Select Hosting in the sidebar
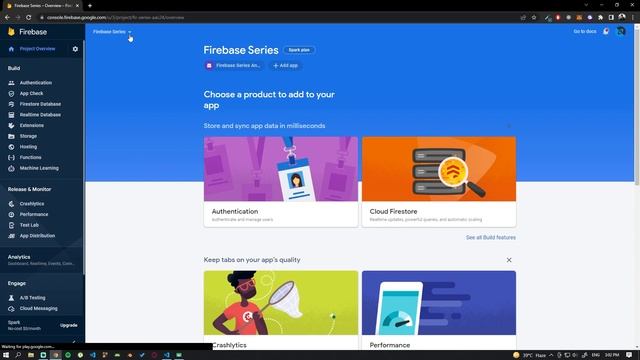This screenshot has width=640, height=360. click(x=28, y=147)
